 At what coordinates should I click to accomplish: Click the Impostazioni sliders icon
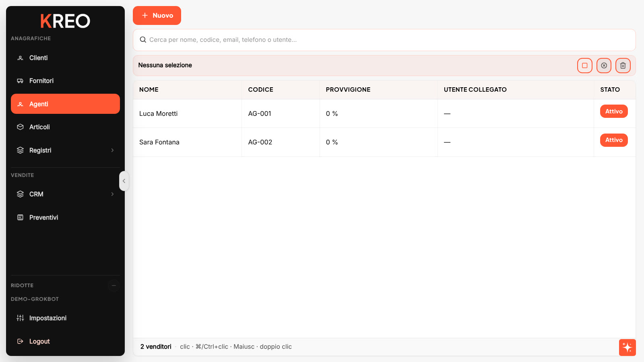click(20, 318)
